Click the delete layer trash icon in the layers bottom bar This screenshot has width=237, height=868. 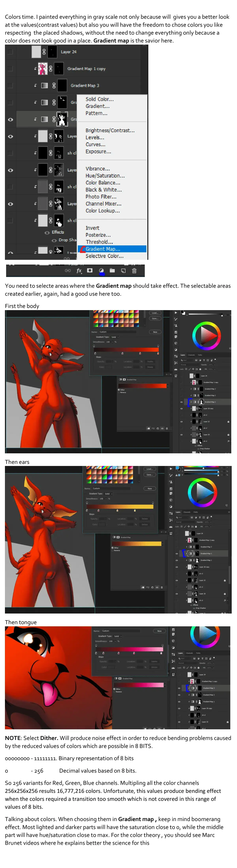pos(134,271)
